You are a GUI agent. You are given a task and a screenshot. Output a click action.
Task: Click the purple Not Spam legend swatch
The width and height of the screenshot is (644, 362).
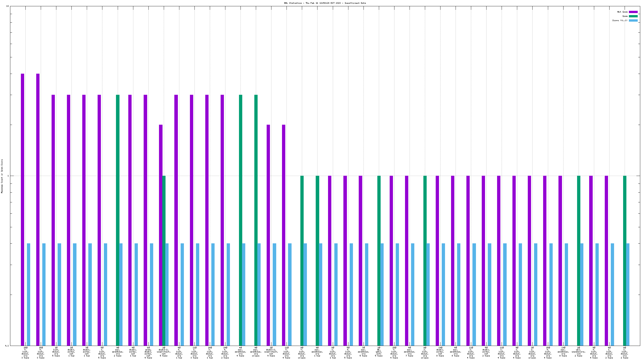633,12
